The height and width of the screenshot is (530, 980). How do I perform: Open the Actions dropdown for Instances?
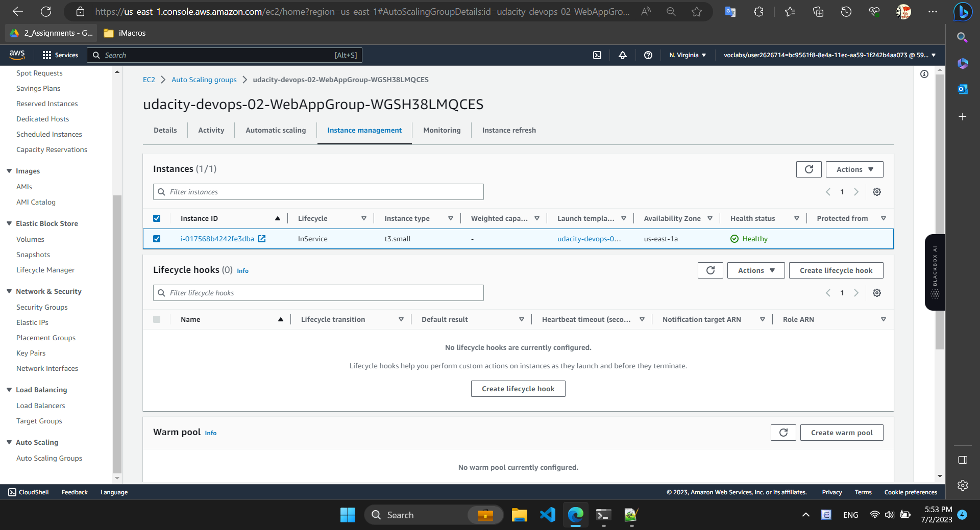click(x=854, y=169)
